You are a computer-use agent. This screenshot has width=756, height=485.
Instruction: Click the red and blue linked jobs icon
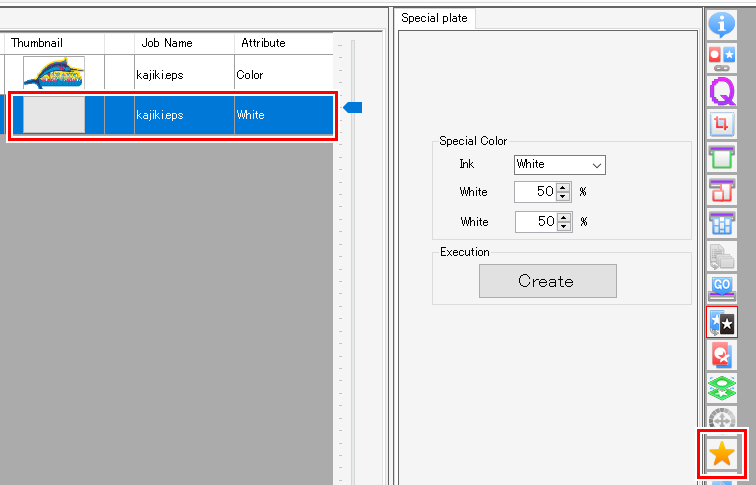(721, 58)
